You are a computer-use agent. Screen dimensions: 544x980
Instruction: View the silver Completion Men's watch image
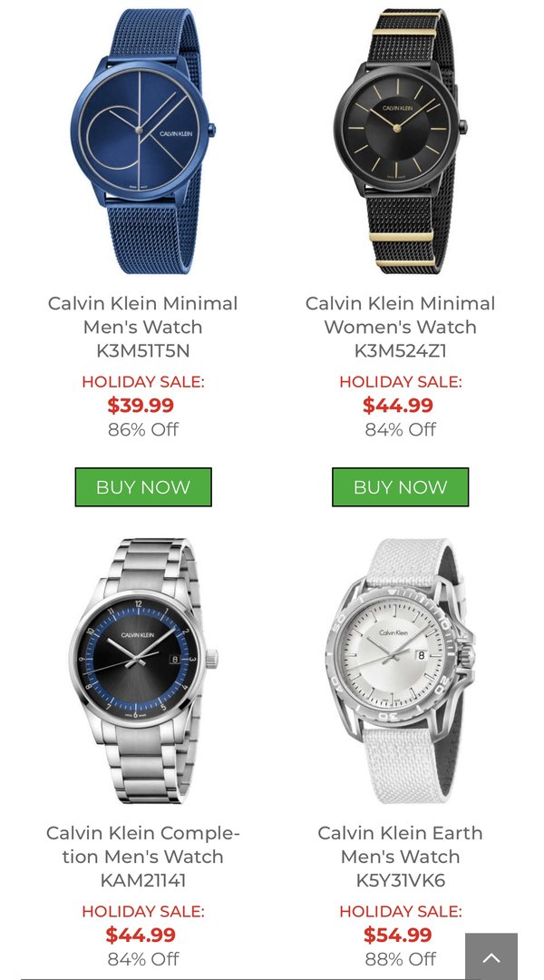tap(143, 671)
